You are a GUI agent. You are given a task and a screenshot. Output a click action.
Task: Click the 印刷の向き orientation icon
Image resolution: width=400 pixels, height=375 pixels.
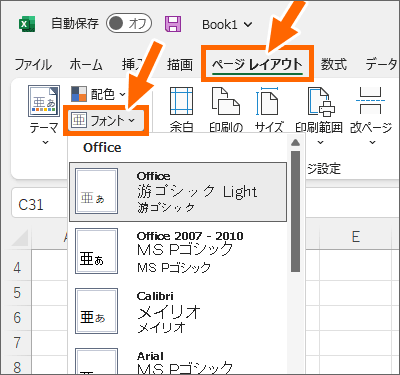(x=226, y=101)
